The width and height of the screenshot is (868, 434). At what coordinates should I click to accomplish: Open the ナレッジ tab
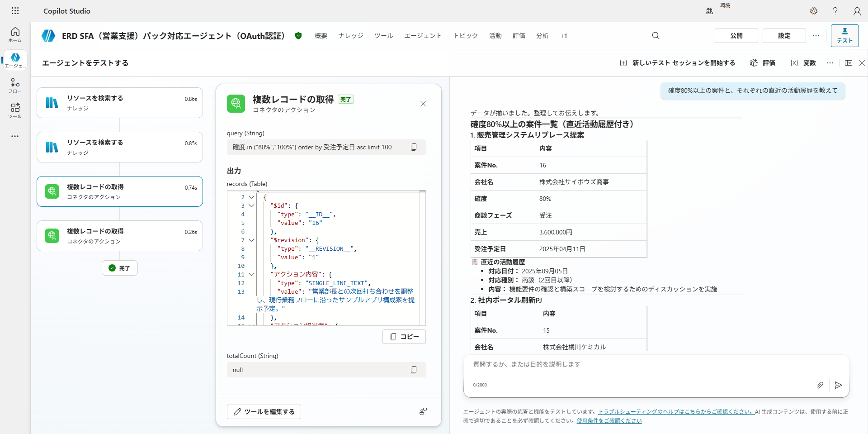click(x=351, y=36)
